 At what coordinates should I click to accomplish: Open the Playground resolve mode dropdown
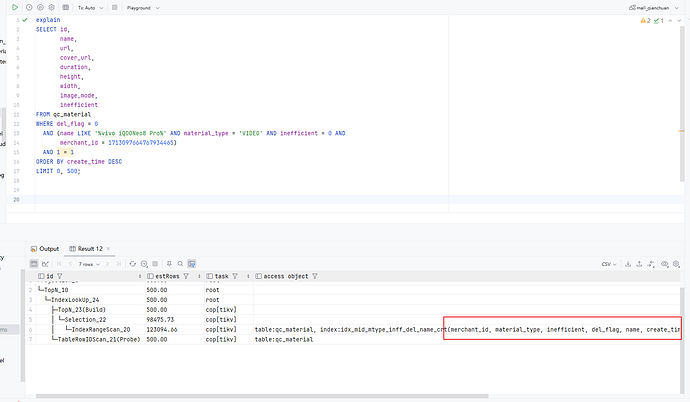click(x=143, y=8)
